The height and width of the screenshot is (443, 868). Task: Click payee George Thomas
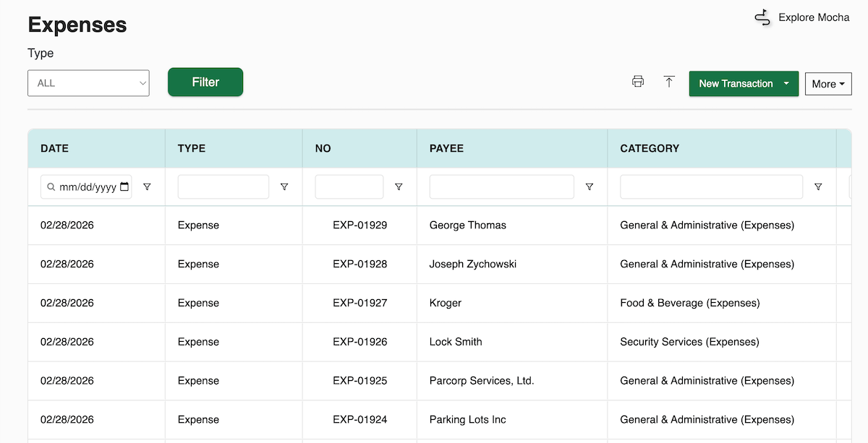point(468,225)
